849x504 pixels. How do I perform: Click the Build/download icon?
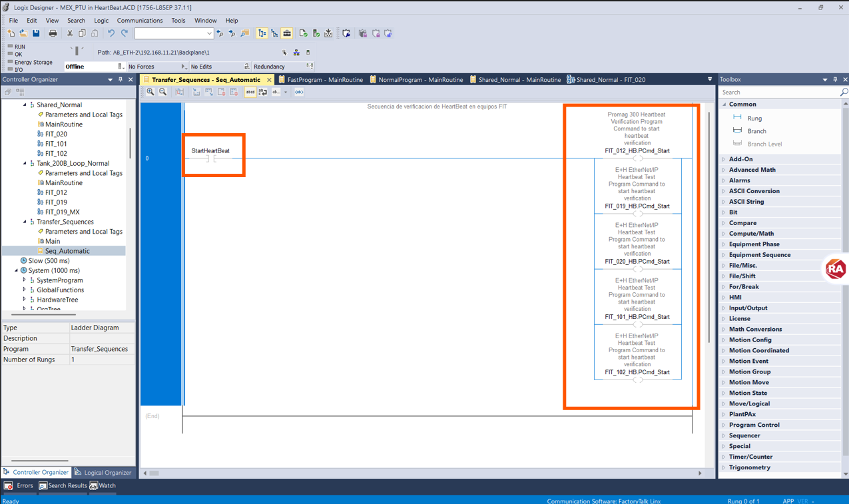pos(328,33)
